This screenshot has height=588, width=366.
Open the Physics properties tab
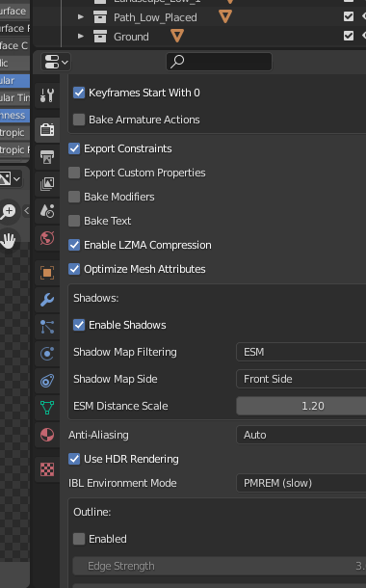(x=47, y=354)
